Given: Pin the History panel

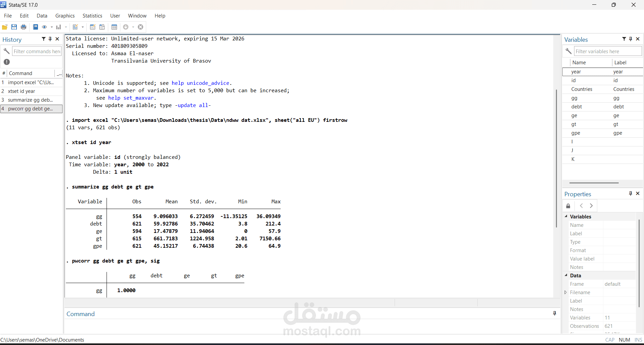Looking at the screenshot, I should point(50,39).
